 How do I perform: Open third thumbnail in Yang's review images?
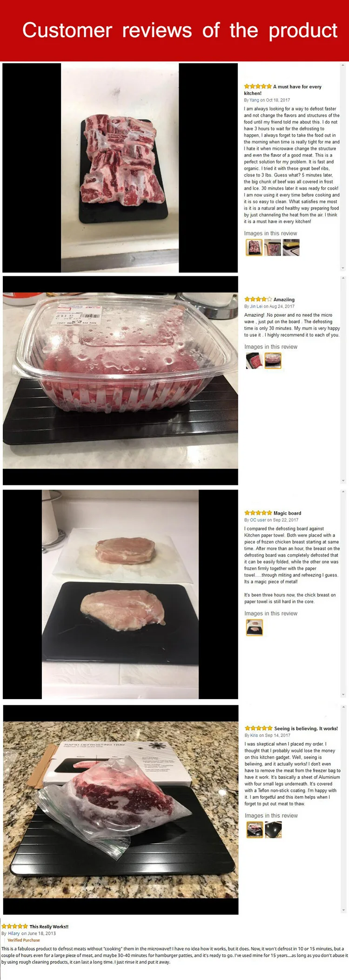[291, 248]
